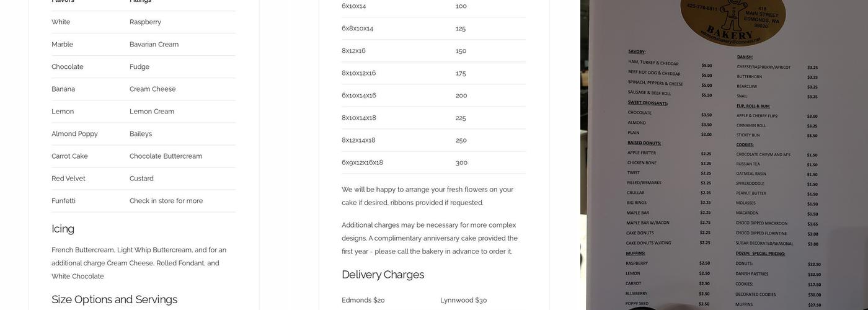This screenshot has width=868, height=310.
Task: Click the Funfetti flavor entry
Action: pyautogui.click(x=63, y=201)
